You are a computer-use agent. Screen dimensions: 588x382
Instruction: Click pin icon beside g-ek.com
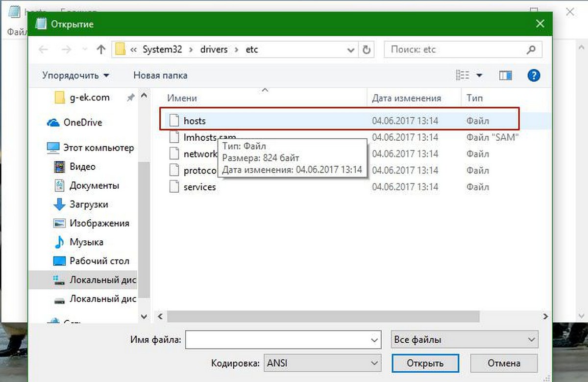[130, 98]
